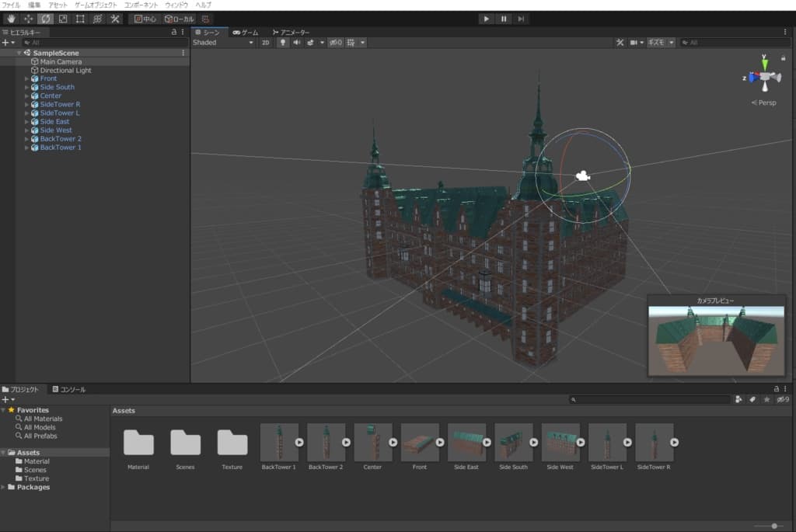Select Main Camera in the hierarchy

point(61,61)
